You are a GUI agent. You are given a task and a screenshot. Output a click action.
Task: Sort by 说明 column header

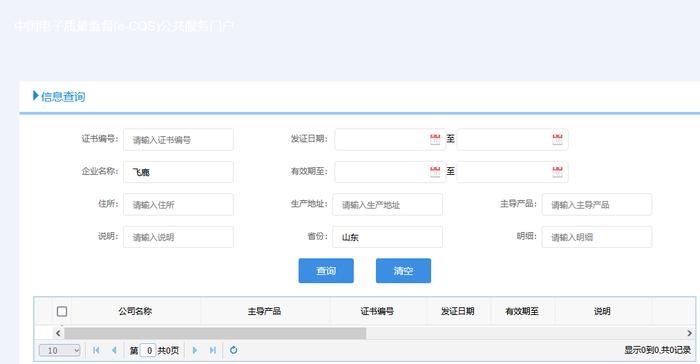coord(602,311)
